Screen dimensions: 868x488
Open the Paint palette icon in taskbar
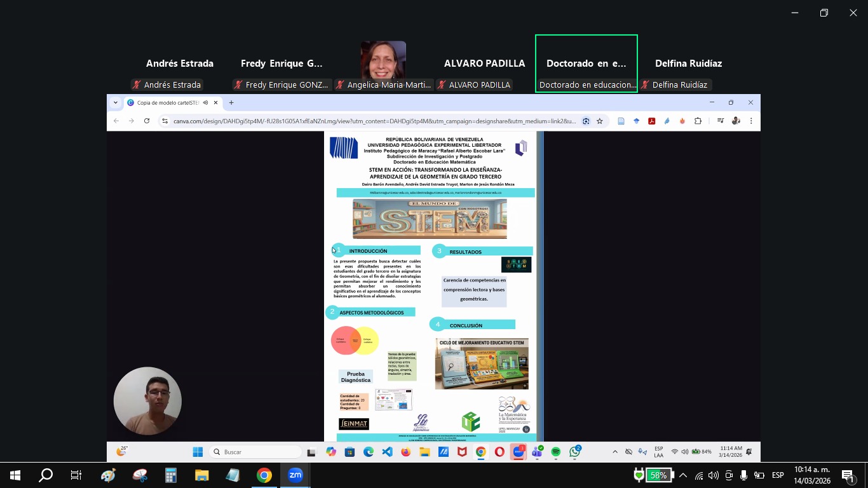tap(108, 475)
